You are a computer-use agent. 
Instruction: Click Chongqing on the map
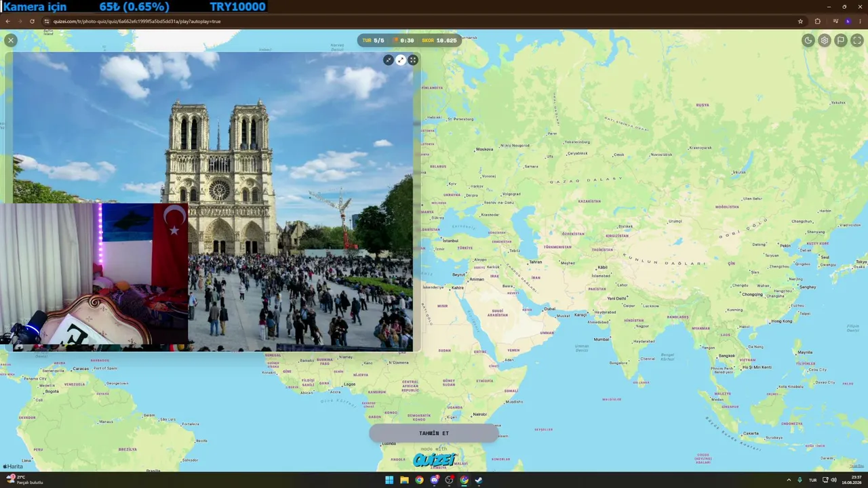[752, 294]
